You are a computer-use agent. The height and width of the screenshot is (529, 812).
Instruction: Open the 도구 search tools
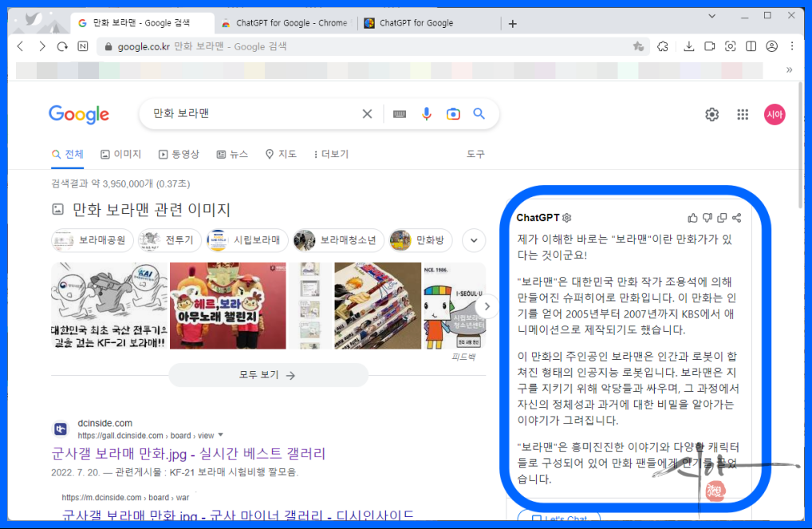click(x=475, y=155)
